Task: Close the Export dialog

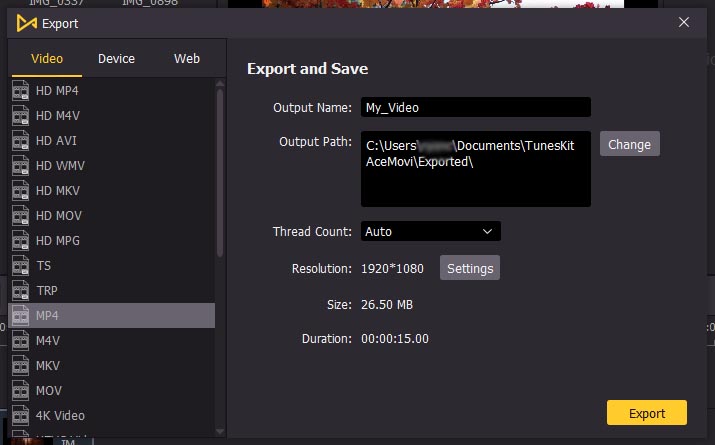Action: 684,22
